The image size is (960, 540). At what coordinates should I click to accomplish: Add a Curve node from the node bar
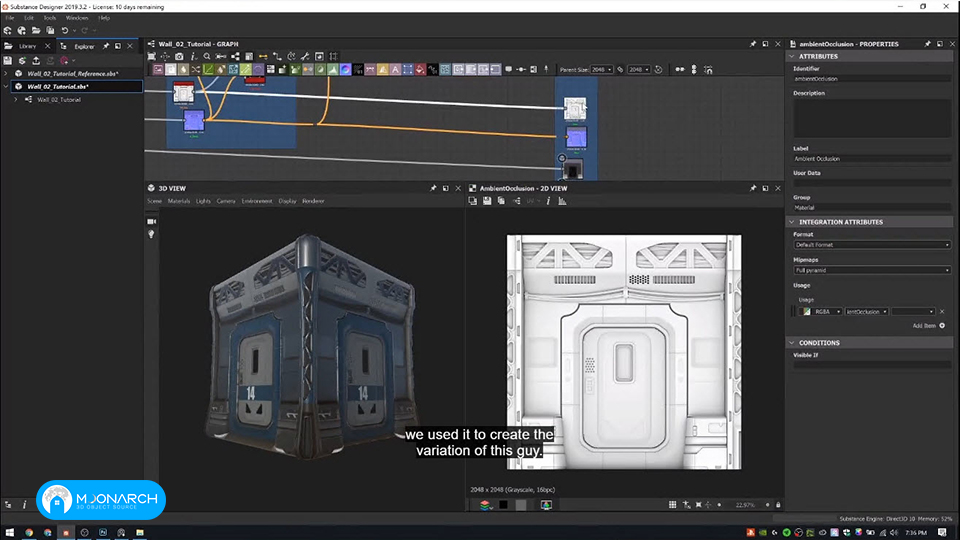pyautogui.click(x=208, y=70)
